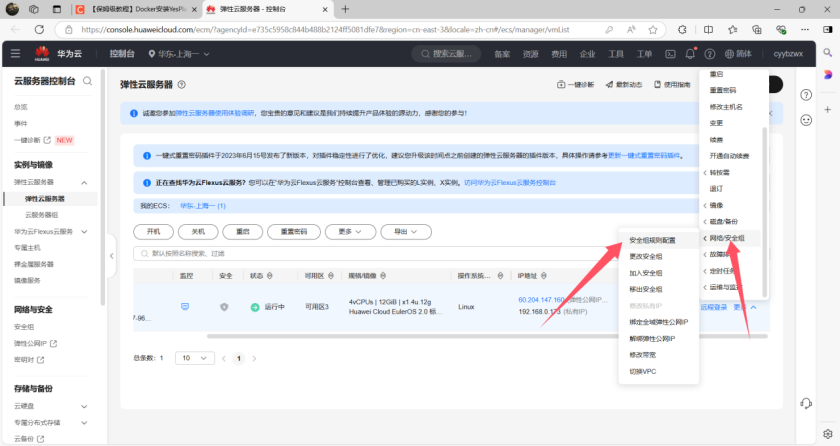Open header help question mark icon

[x=710, y=54]
